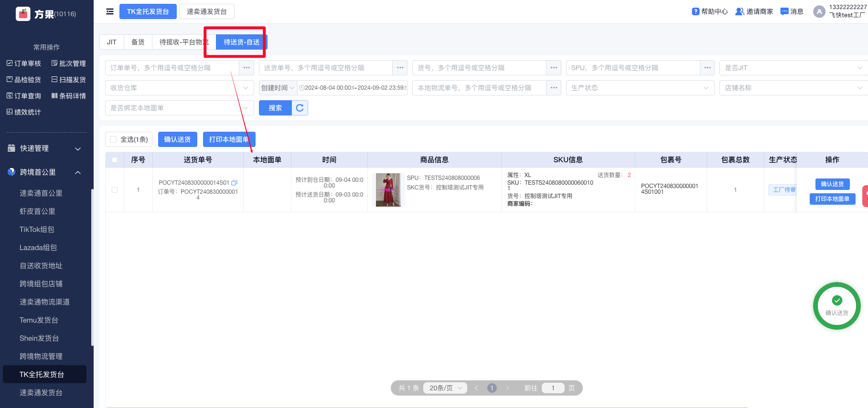
Task: Open batch input for 本地物流单号 field
Action: point(554,88)
